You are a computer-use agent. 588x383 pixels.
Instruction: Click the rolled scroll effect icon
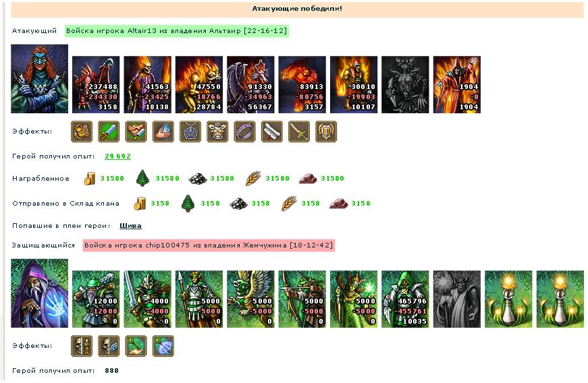click(272, 131)
